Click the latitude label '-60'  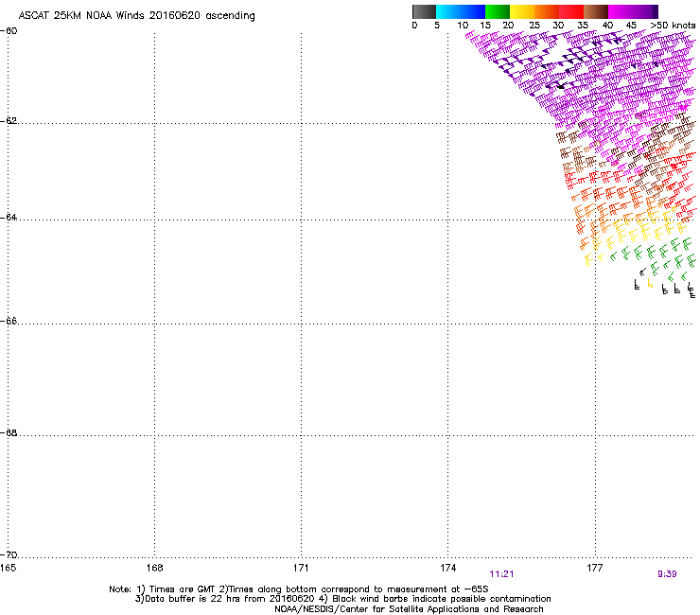coord(9,31)
